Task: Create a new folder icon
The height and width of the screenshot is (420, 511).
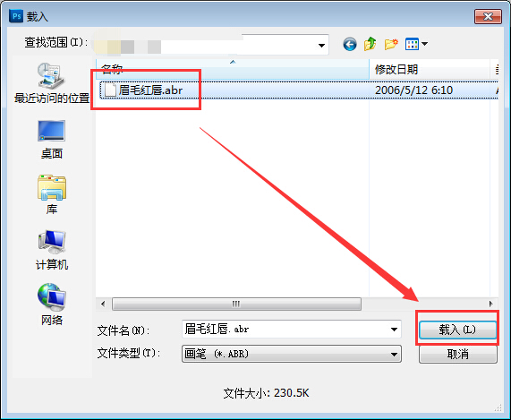Action: tap(391, 44)
